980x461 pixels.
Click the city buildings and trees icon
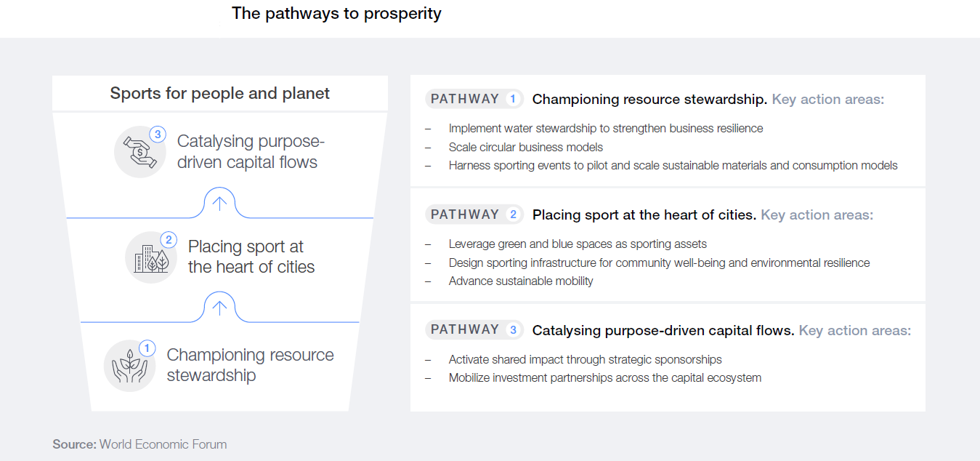(x=151, y=257)
